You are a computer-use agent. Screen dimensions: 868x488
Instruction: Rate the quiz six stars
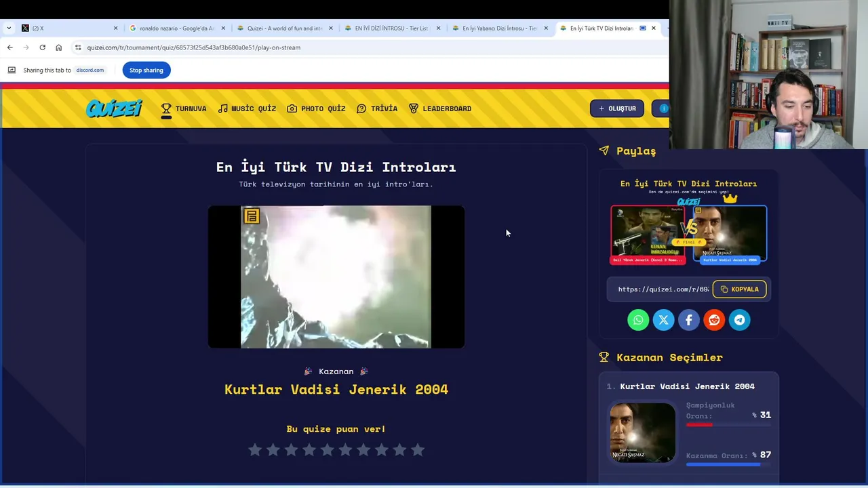click(x=345, y=450)
